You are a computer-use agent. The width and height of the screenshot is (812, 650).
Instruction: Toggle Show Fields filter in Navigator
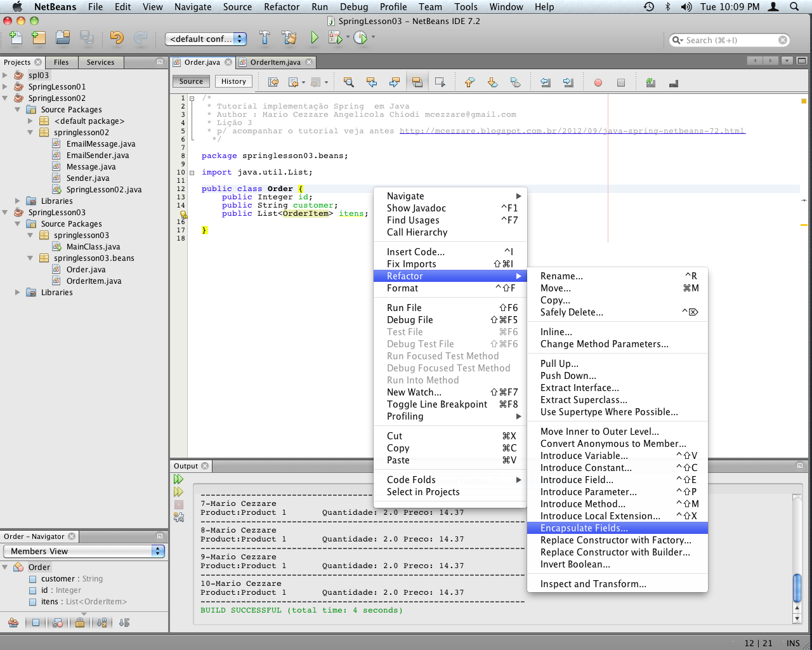pyautogui.click(x=36, y=623)
